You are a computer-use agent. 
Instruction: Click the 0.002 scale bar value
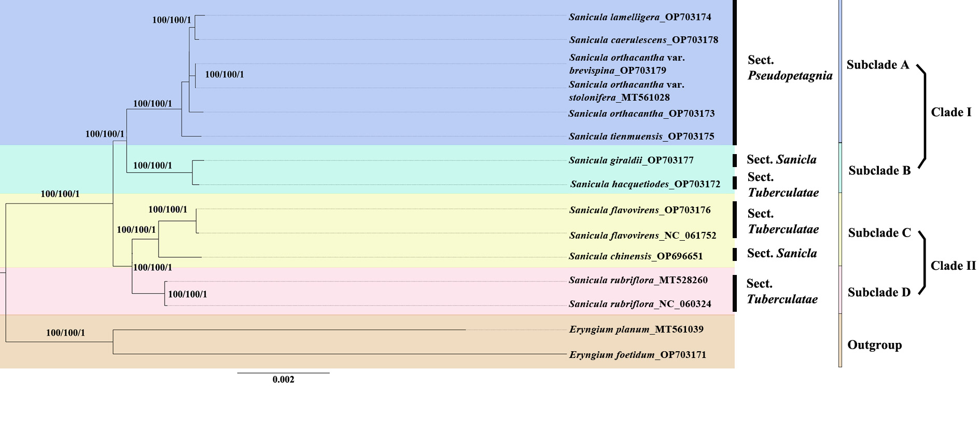point(283,380)
